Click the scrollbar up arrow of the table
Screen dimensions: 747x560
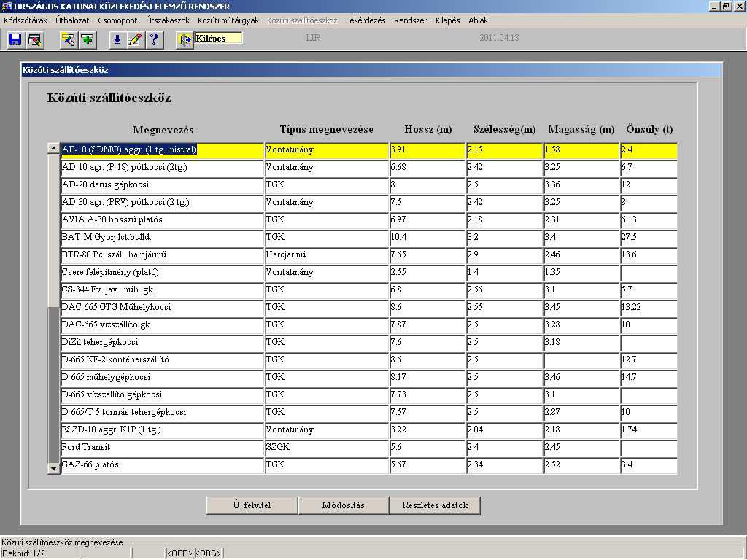coord(53,148)
